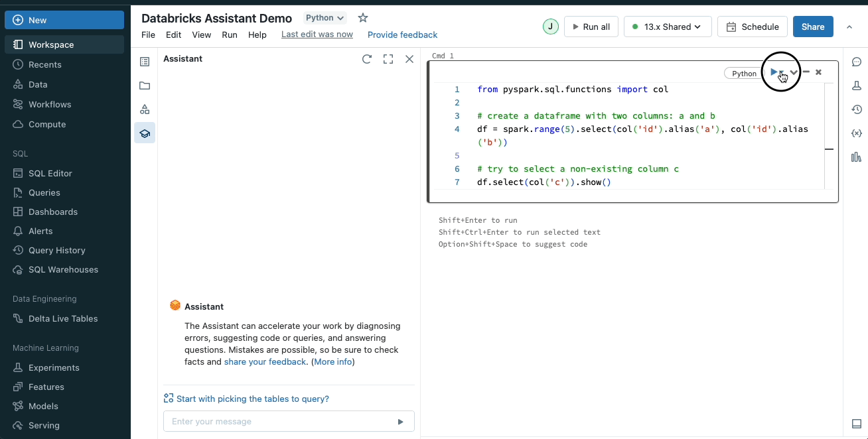
Task: Open the MLflow experiments flask icon
Action: [856, 86]
